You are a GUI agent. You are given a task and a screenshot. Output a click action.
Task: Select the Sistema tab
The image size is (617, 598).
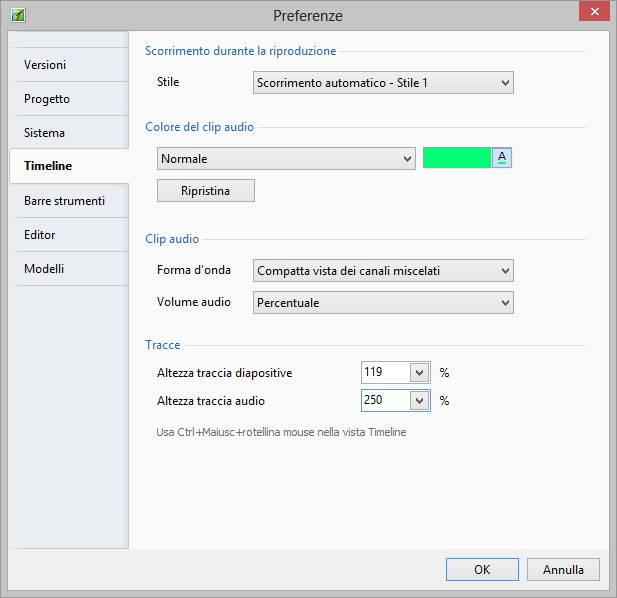(x=45, y=133)
